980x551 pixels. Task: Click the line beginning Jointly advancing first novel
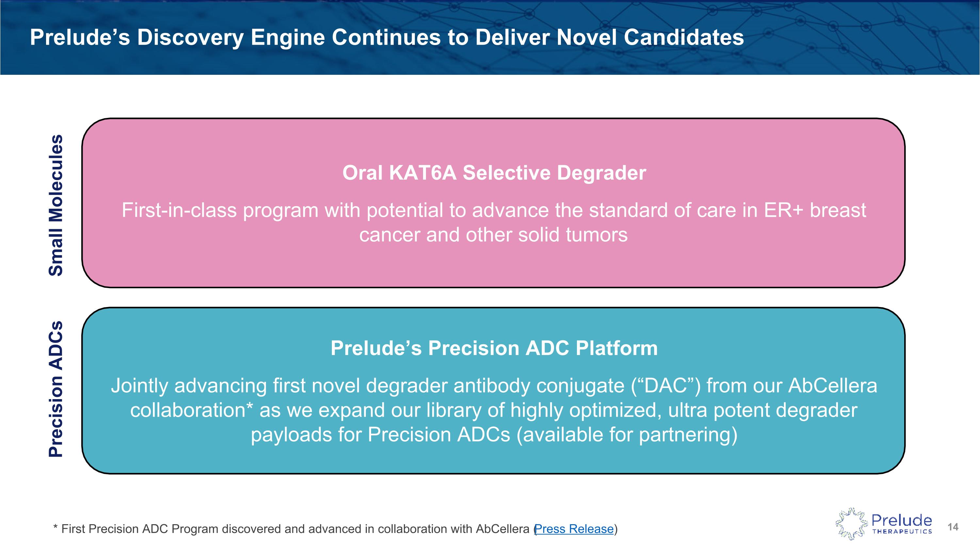coord(494,386)
